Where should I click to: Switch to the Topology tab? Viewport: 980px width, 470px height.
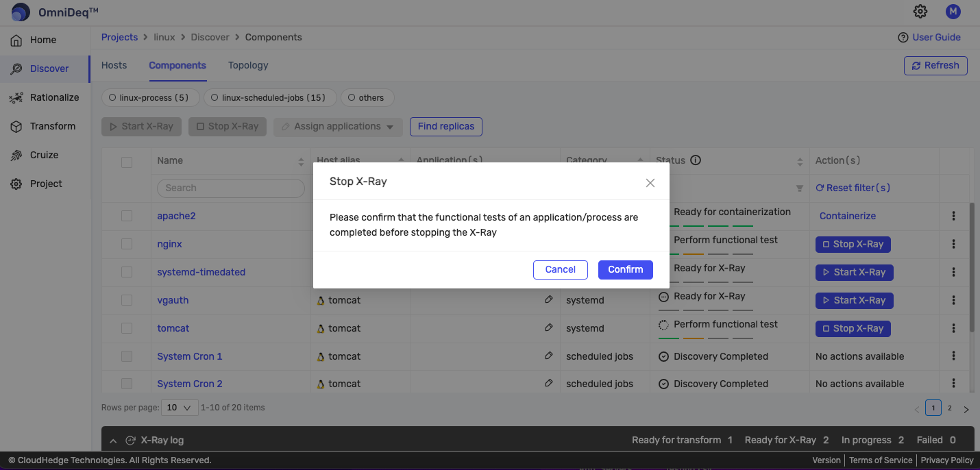pos(248,66)
